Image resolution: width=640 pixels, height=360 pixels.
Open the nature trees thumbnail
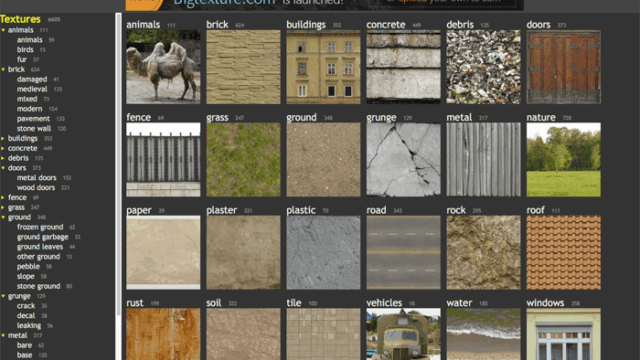coord(563,160)
